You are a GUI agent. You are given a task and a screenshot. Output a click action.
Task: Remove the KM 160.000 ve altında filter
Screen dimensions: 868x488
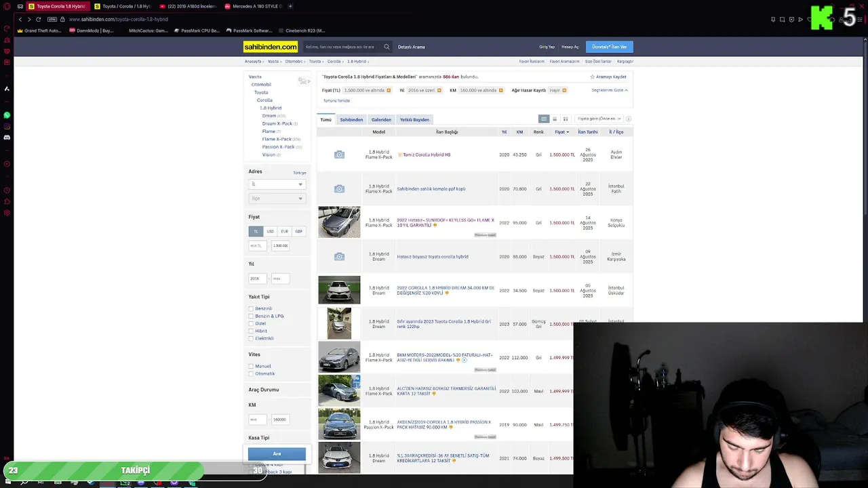click(x=501, y=90)
